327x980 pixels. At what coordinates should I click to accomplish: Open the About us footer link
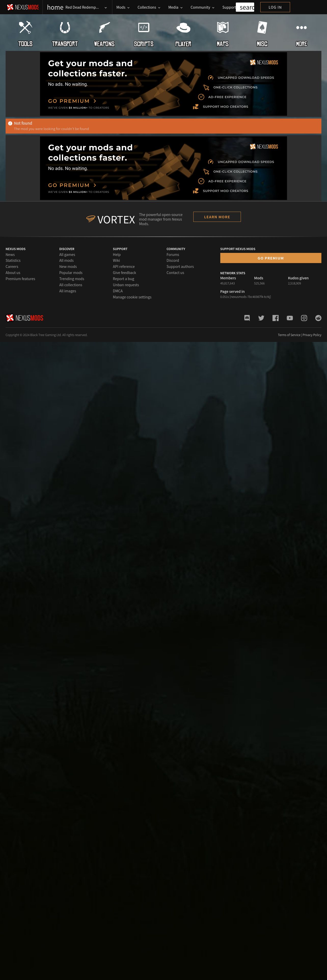tap(13, 273)
